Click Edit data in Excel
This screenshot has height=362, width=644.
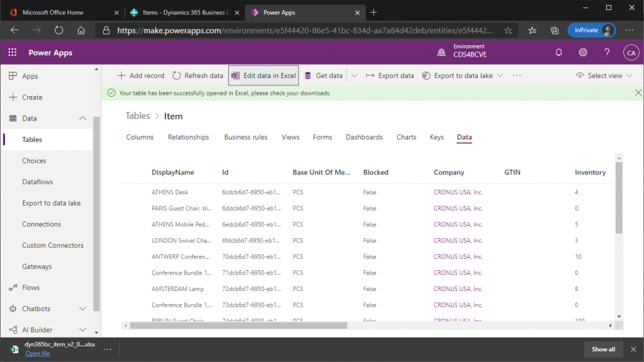coord(264,75)
